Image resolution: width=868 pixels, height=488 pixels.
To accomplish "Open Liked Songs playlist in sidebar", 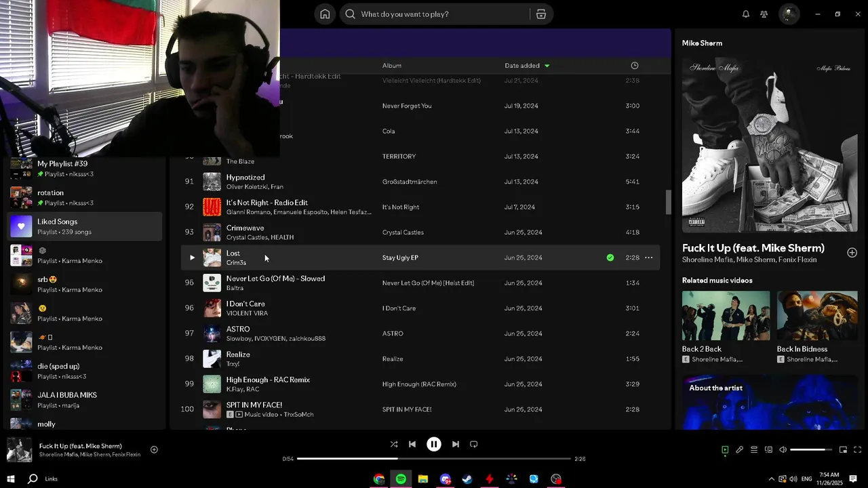I will click(x=85, y=226).
